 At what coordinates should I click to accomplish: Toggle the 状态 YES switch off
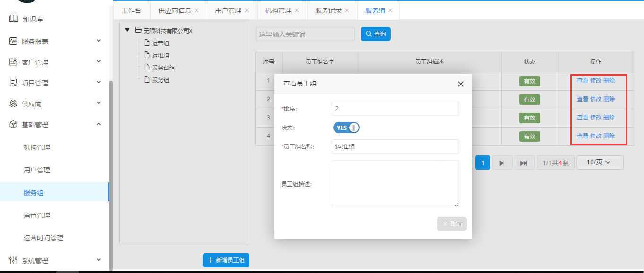[x=346, y=128]
